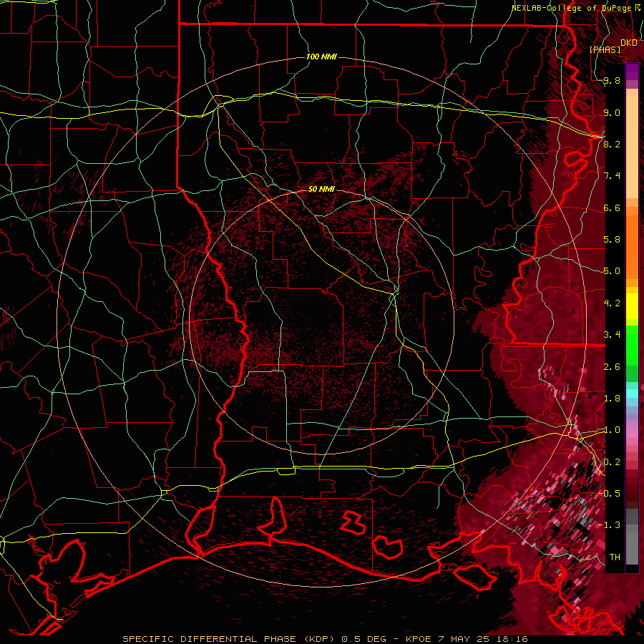Click the 9.8 value on the color scale
Screen dimensions: 644x644
click(612, 81)
